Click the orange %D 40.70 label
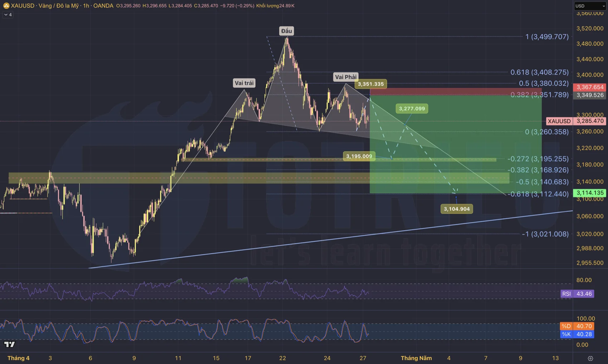This screenshot has width=608, height=364. [577, 326]
